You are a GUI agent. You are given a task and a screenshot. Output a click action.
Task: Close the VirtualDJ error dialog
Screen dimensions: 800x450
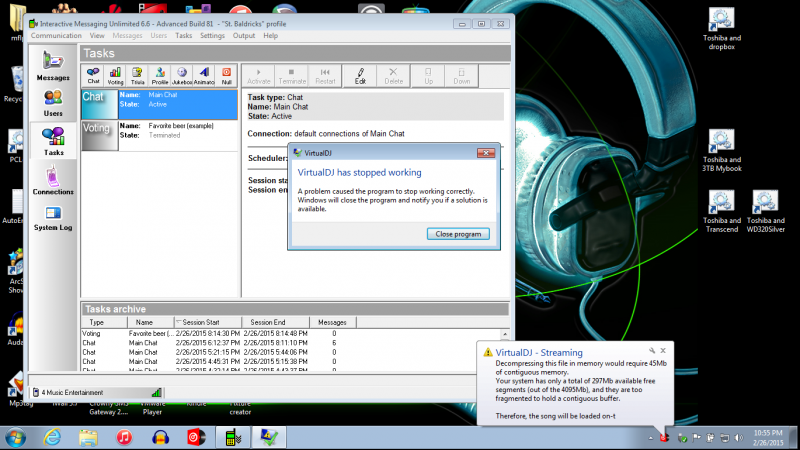coord(486,153)
